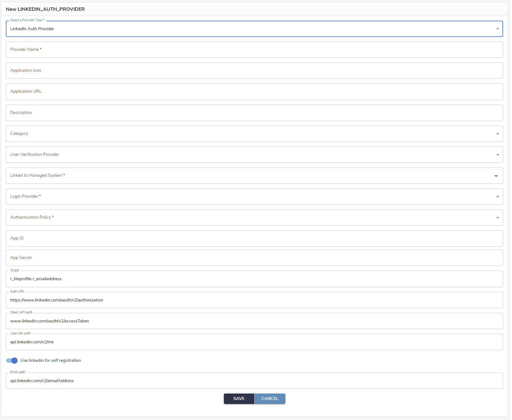The height and width of the screenshot is (420, 512).
Task: Open the User Verification Provider dropdown
Action: click(x=254, y=155)
